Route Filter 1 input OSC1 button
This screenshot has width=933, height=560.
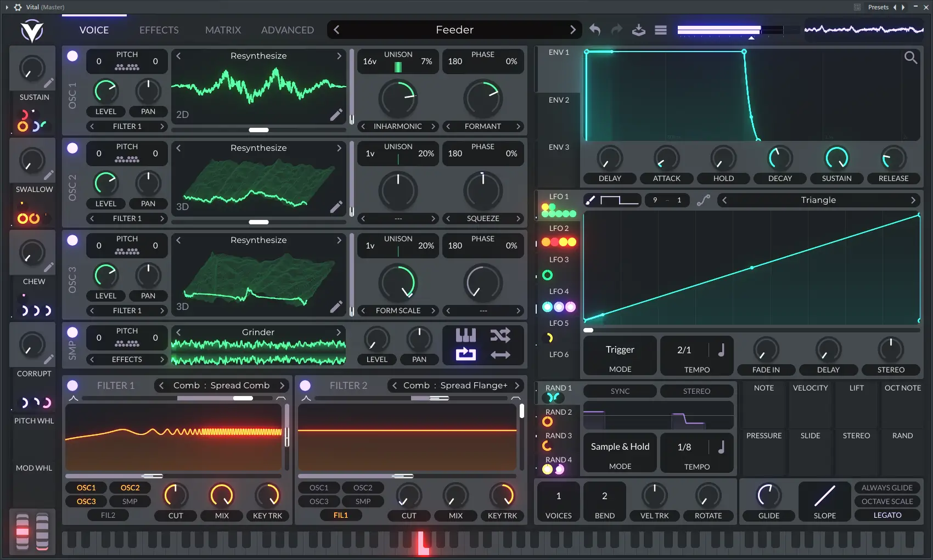[86, 488]
